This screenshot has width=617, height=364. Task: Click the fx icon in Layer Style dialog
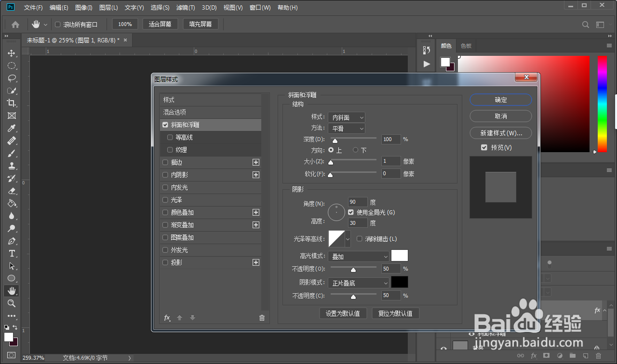(167, 318)
